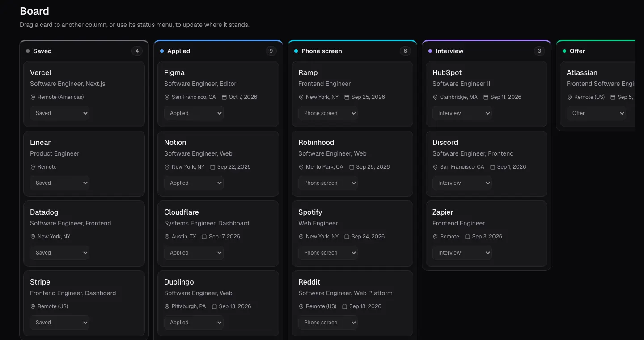This screenshot has height=340, width=644.
Task: Expand the Phone screen dropdown on Ramp card
Action: tap(328, 113)
